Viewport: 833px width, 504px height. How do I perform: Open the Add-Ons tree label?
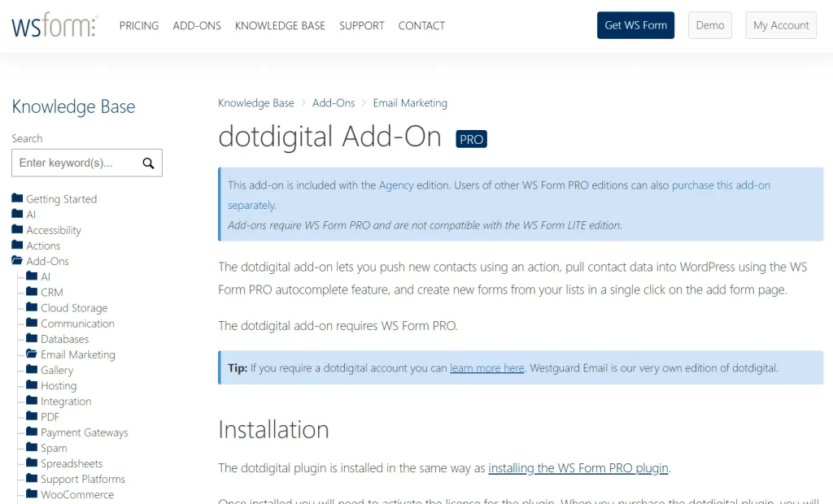pyautogui.click(x=48, y=261)
